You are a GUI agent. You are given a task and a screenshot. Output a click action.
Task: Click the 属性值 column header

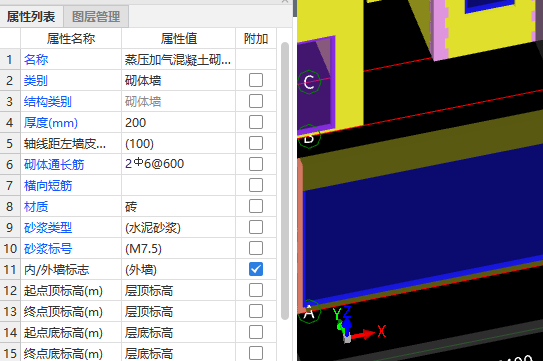click(x=178, y=38)
